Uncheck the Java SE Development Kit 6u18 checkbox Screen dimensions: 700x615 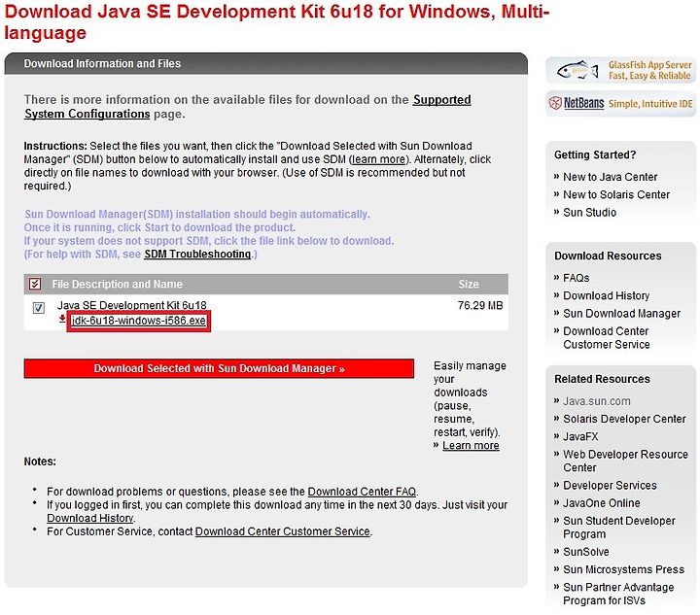pyautogui.click(x=38, y=308)
